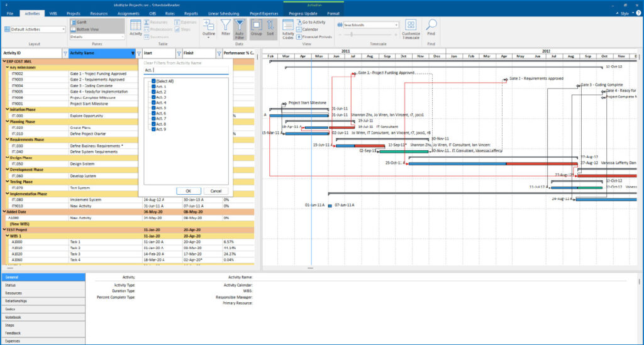Open Activity Codes view
This screenshot has width=644, height=345.
(288, 29)
